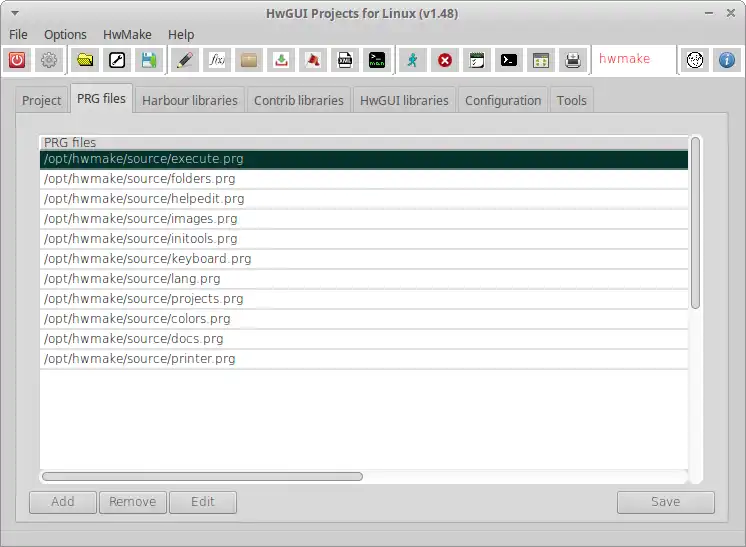746x547 pixels.
Task: Select row /opt/hwmake/source/helpedit.prg
Action: tap(363, 199)
